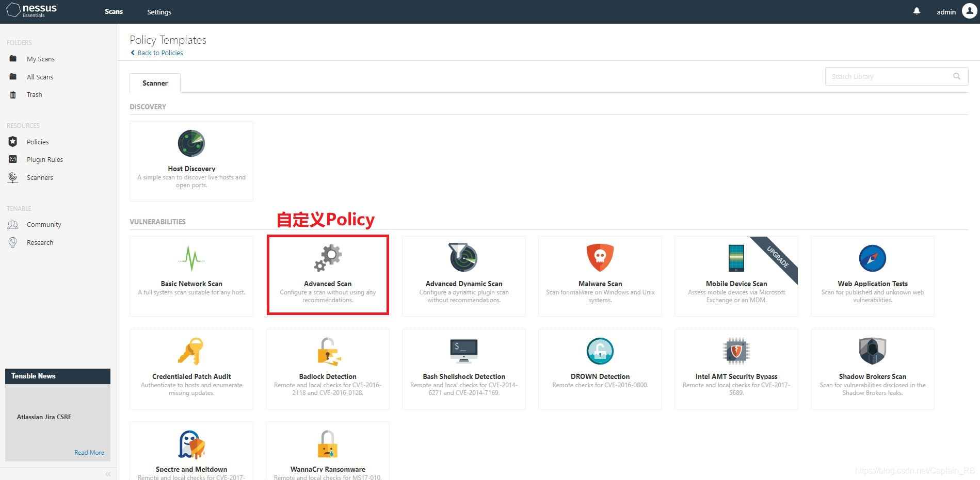The height and width of the screenshot is (480, 980).
Task: Pick the Bash Shellshock Detection terminal icon
Action: (464, 351)
